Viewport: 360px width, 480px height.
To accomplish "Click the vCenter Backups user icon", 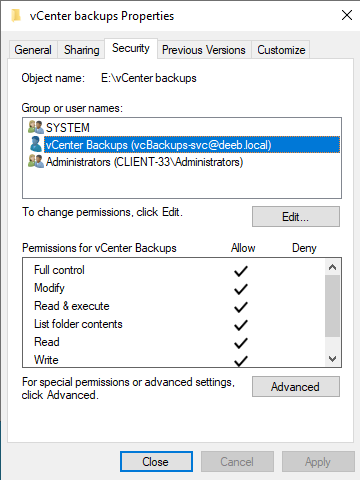I will [x=36, y=144].
